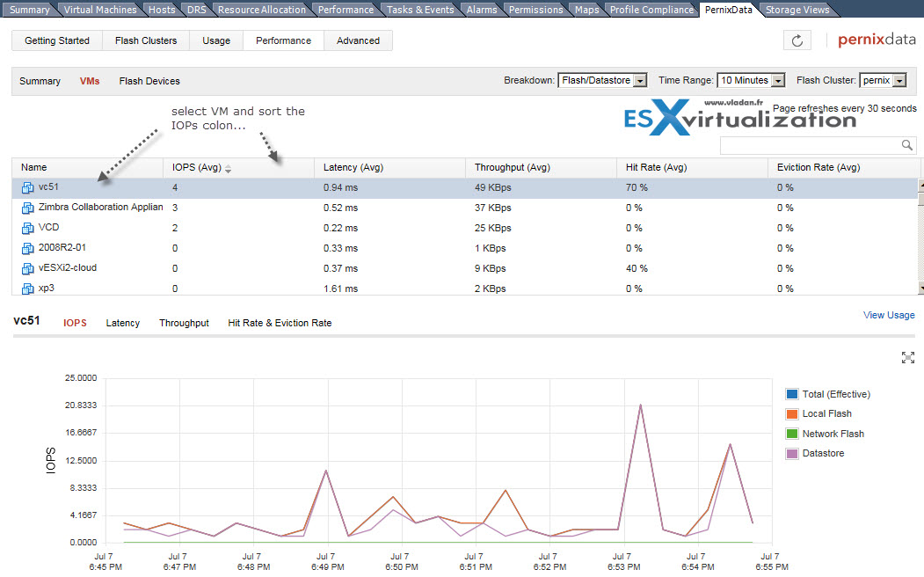Click the Advanced button

tap(359, 40)
